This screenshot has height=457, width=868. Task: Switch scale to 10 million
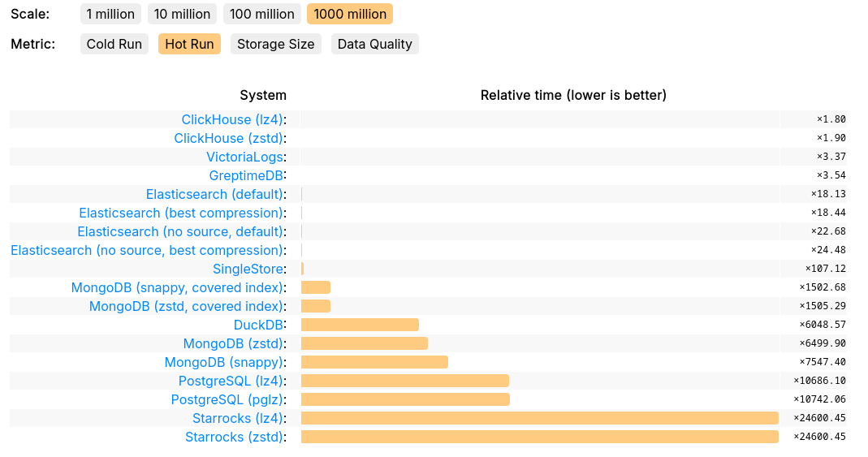coord(182,14)
